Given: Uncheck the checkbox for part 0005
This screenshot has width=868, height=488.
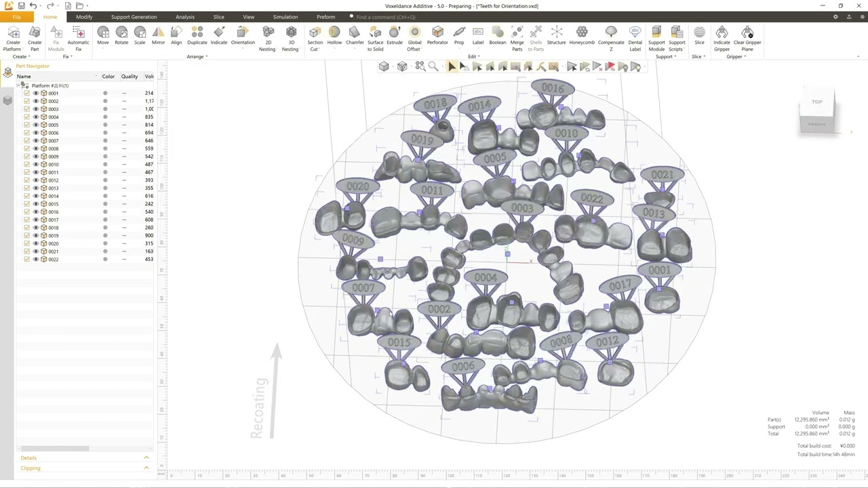Looking at the screenshot, I should 27,125.
